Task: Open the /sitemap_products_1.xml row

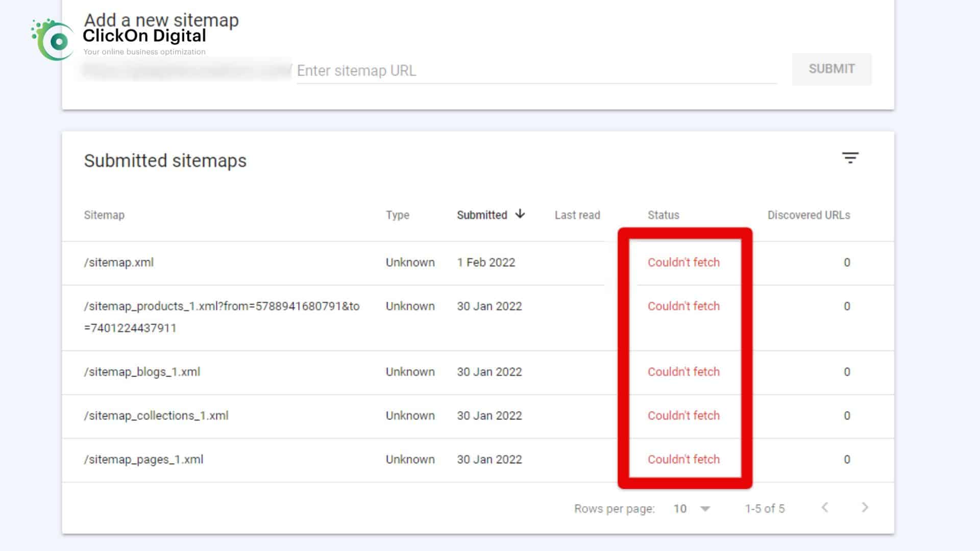Action: point(478,317)
